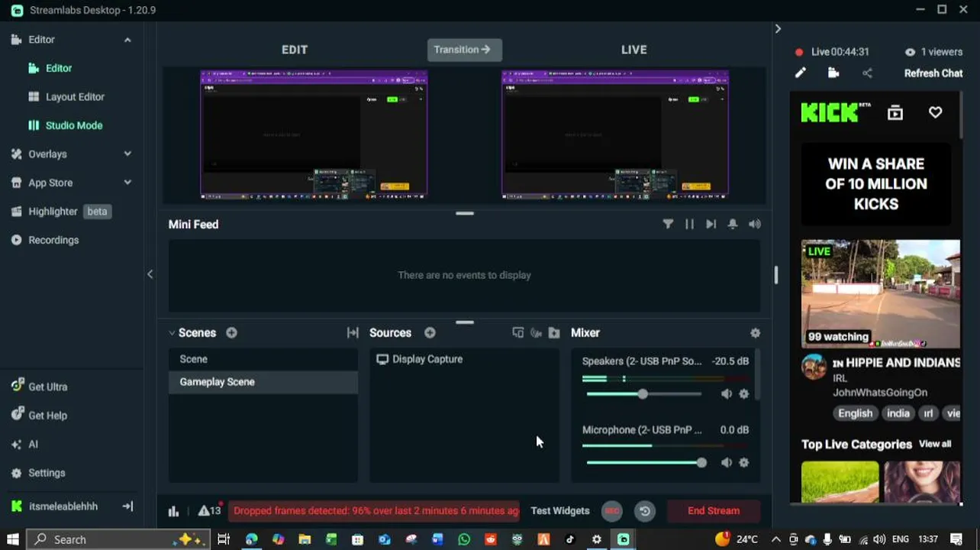Add a source folder
The image size is (980, 550).
554,333
